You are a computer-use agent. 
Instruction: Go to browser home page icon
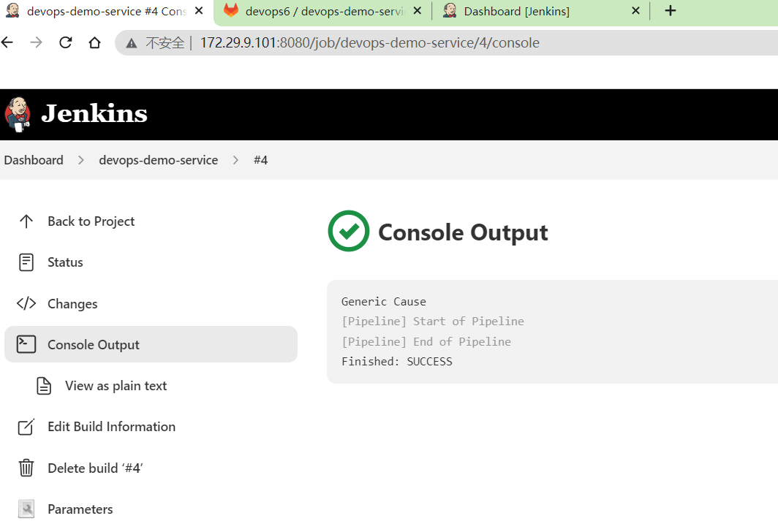click(94, 42)
